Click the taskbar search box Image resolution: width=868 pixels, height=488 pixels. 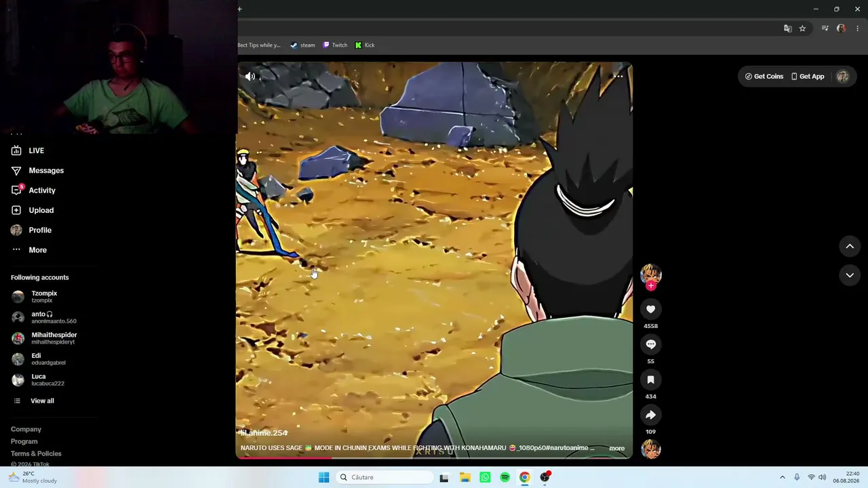[x=384, y=477]
